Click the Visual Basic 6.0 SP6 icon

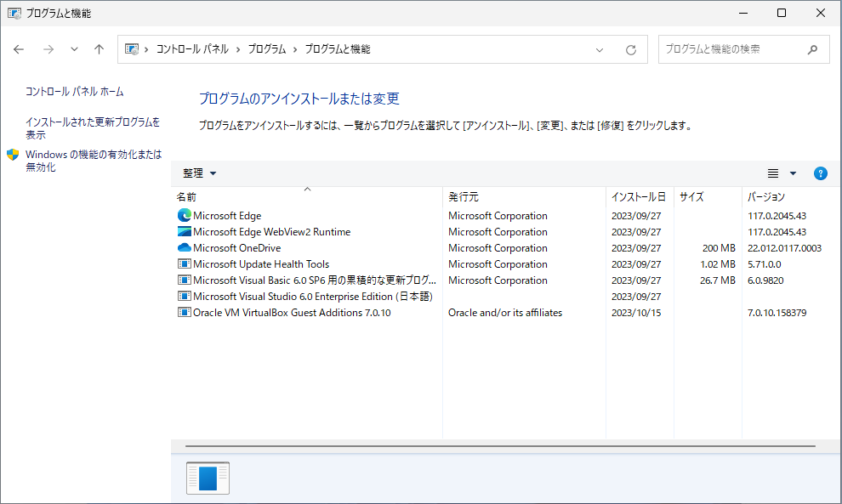tap(185, 280)
